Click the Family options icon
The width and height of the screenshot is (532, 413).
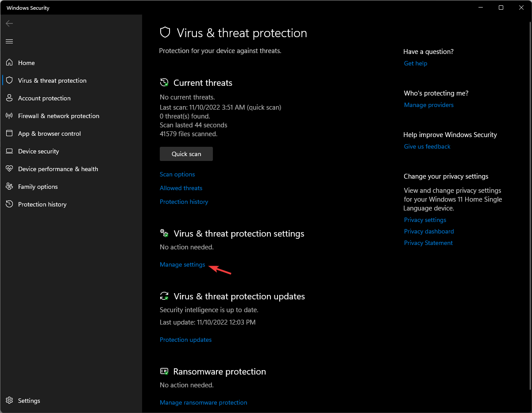(x=9, y=187)
